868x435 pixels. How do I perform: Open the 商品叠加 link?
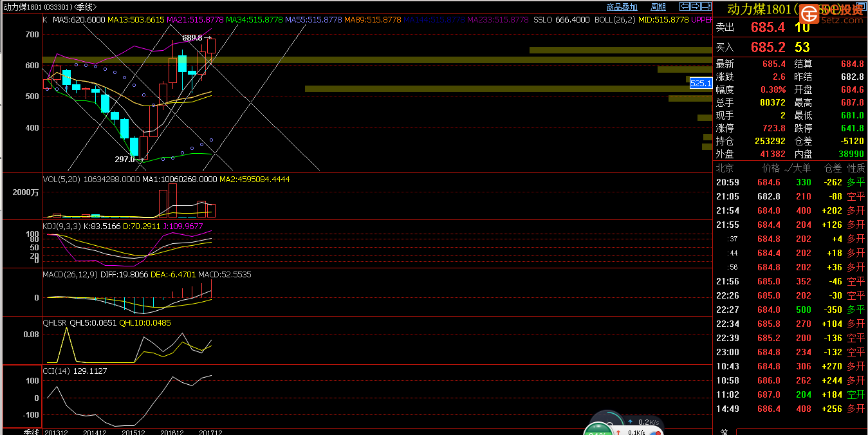[x=622, y=7]
